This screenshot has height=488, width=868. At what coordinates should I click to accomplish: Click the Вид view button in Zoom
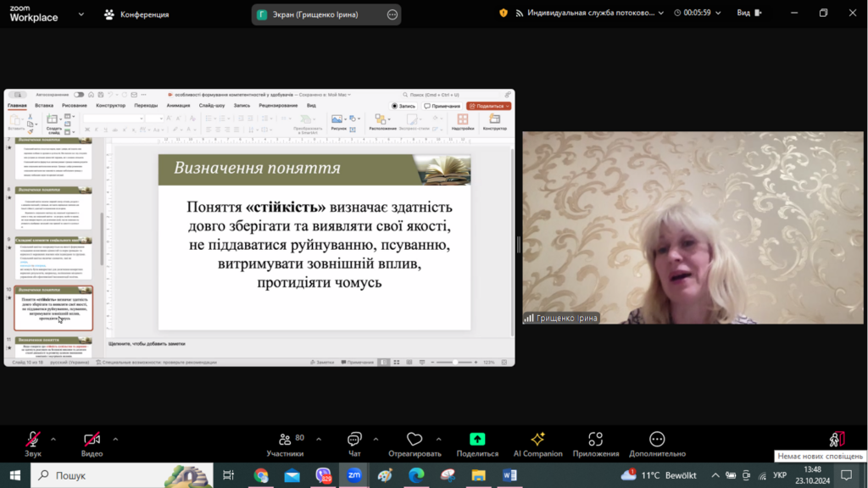point(749,13)
